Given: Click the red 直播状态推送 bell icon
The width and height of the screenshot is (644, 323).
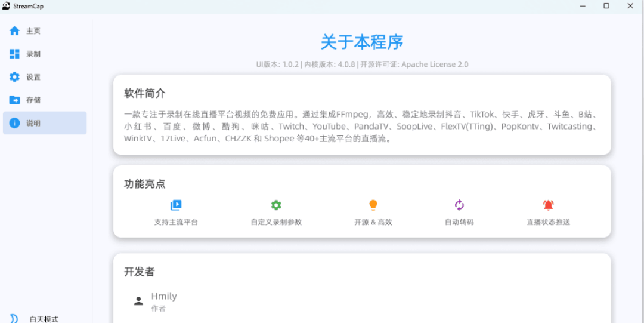Looking at the screenshot, I should (548, 205).
